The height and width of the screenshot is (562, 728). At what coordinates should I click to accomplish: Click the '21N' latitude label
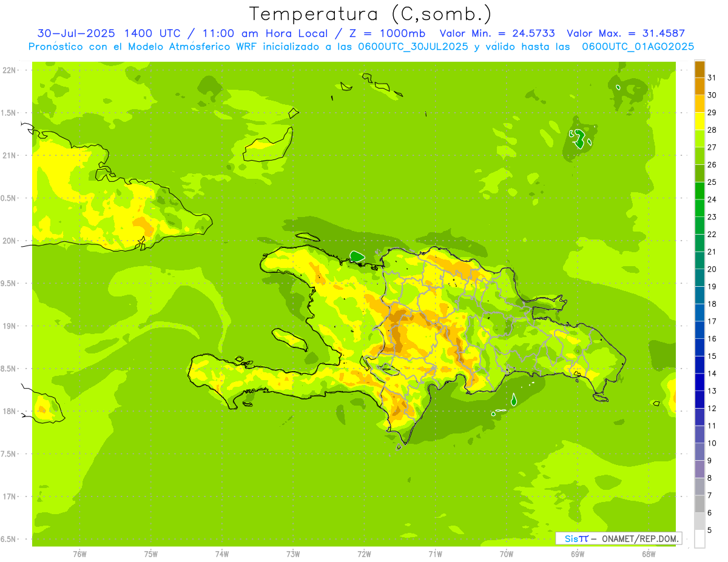coord(10,155)
